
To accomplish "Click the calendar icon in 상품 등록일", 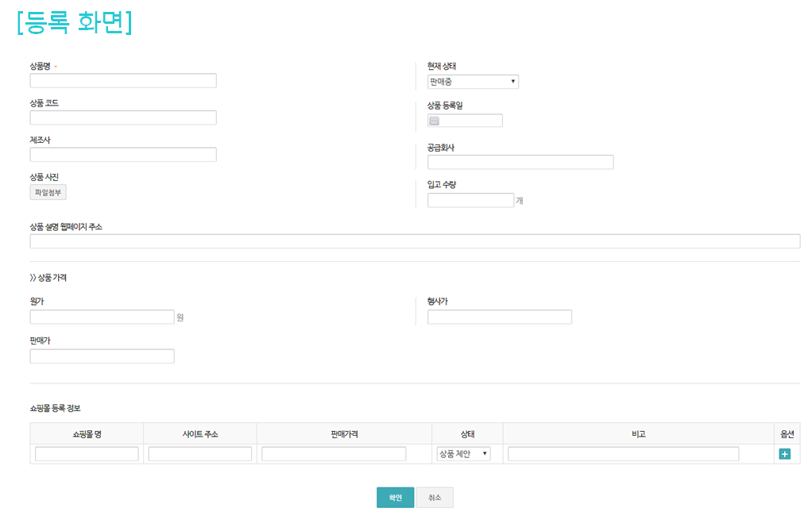I will [x=435, y=121].
